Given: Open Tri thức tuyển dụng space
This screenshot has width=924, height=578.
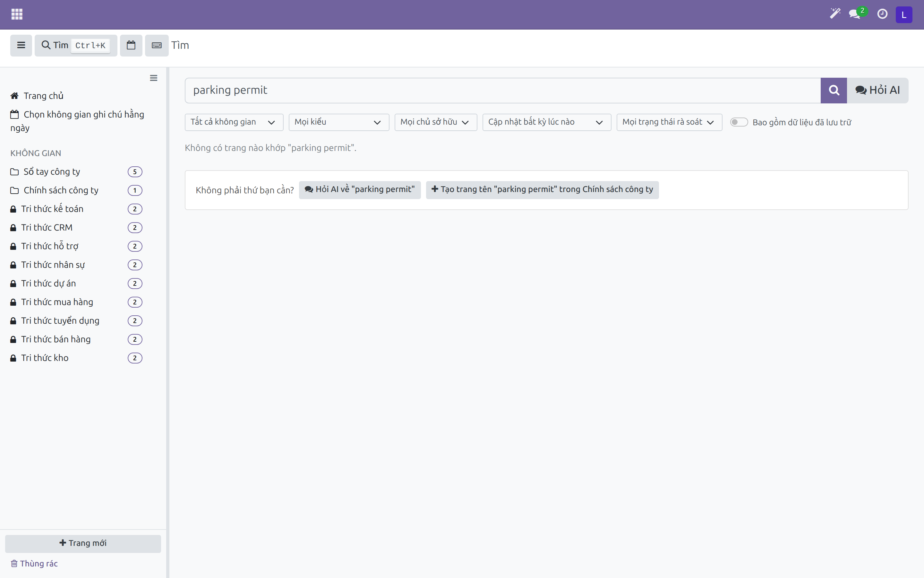Looking at the screenshot, I should pos(60,321).
